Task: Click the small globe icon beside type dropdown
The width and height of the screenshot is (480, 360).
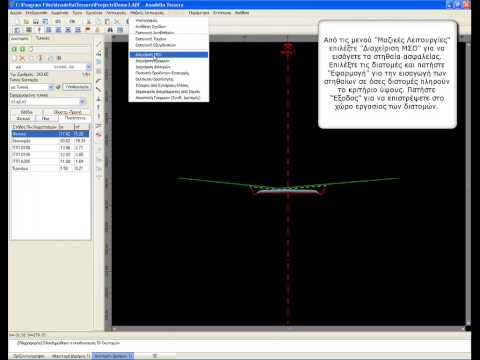Action: click(58, 87)
